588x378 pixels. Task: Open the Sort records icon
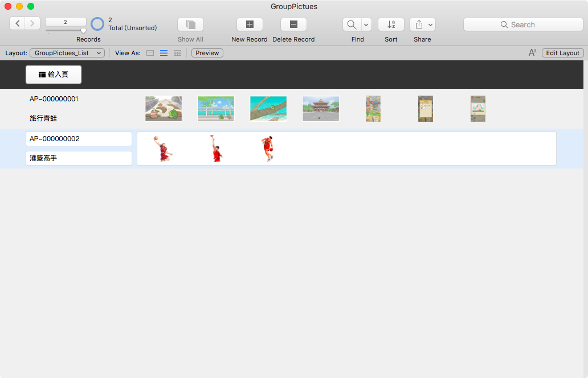click(x=391, y=24)
